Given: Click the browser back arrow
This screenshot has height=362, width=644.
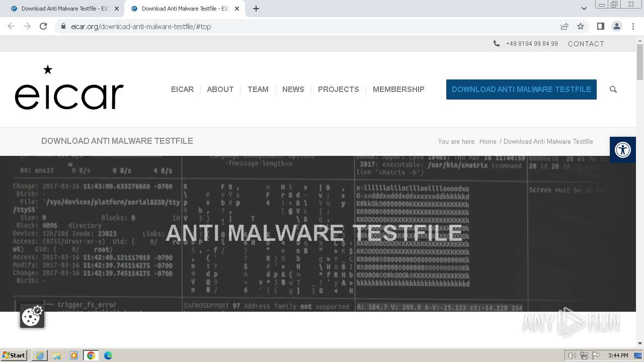Looking at the screenshot, I should point(11,26).
